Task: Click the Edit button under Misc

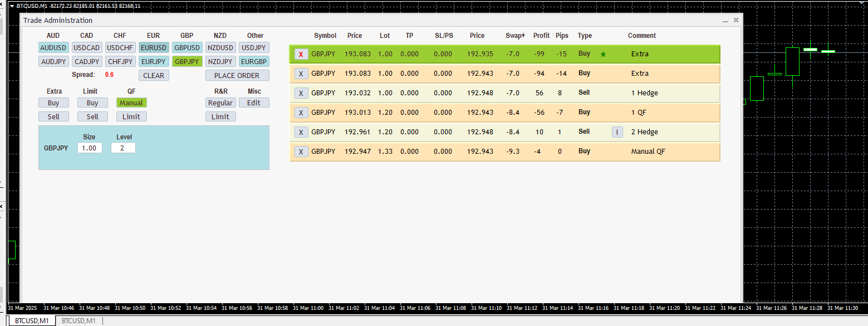Action: tap(254, 103)
